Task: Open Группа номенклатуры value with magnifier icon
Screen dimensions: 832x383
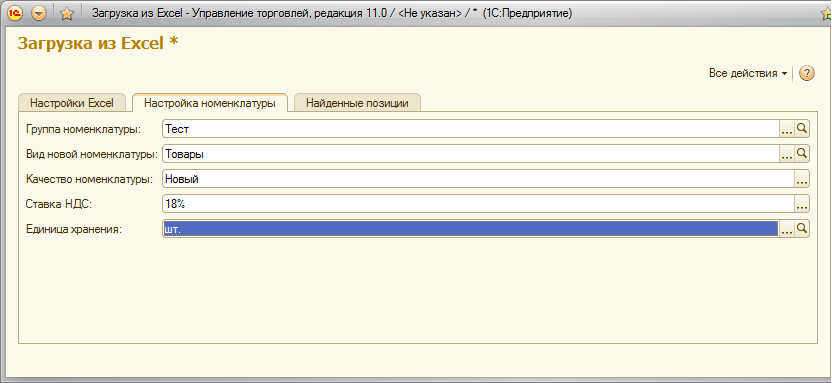Action: pos(802,128)
